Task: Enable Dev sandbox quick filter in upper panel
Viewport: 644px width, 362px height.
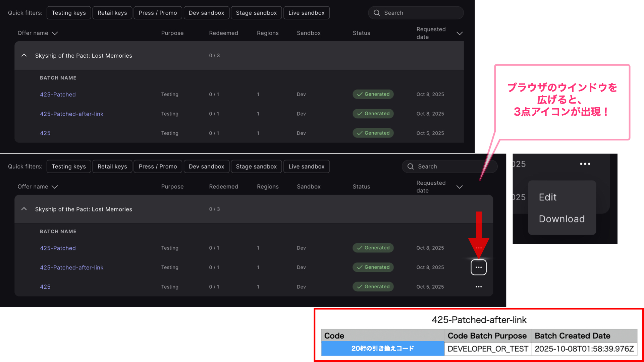Action: click(206, 13)
